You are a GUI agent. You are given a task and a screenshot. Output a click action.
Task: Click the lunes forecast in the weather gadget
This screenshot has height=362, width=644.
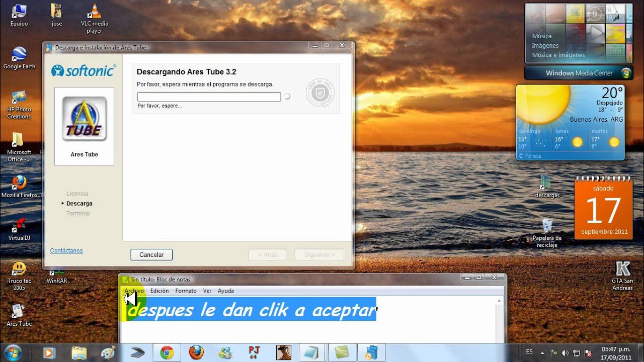pyautogui.click(x=569, y=139)
